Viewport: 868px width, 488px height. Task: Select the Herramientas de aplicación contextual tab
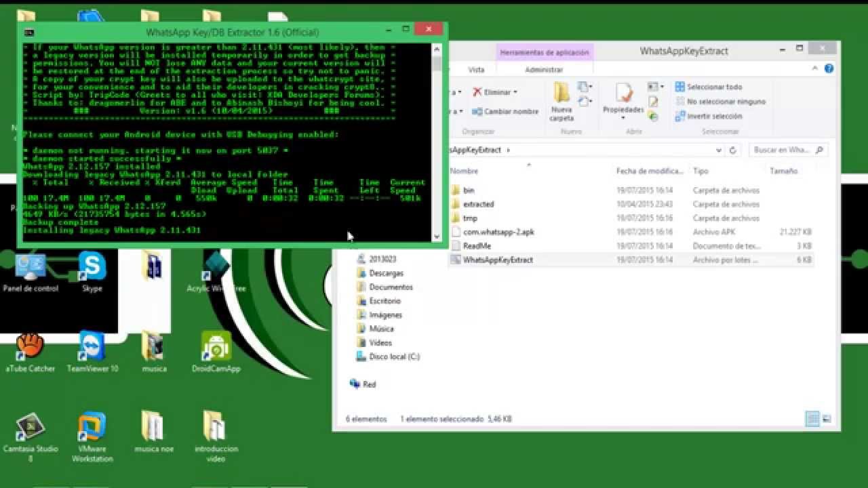pos(545,52)
